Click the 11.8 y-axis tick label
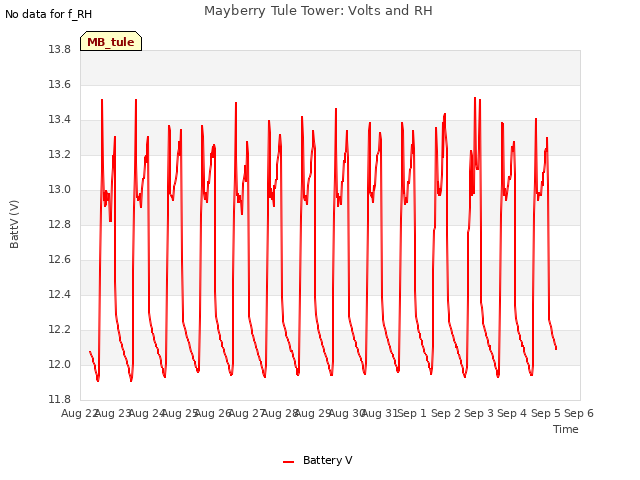This screenshot has height=480, width=640. point(60,399)
